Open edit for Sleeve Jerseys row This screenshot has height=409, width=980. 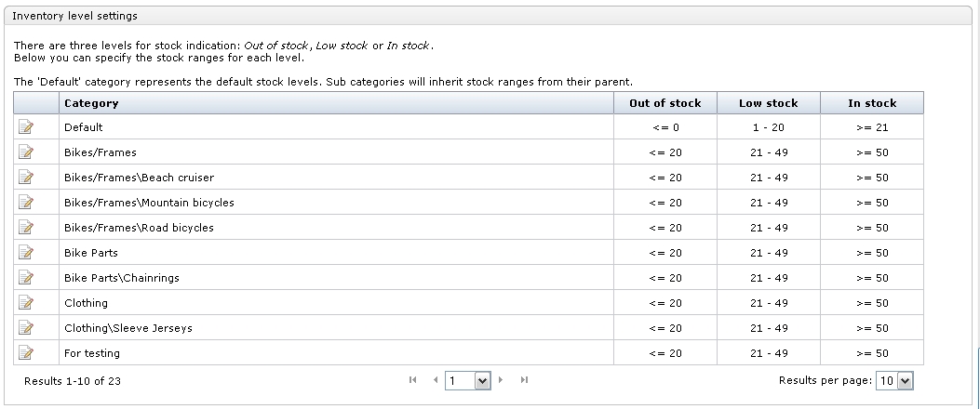pos(26,328)
